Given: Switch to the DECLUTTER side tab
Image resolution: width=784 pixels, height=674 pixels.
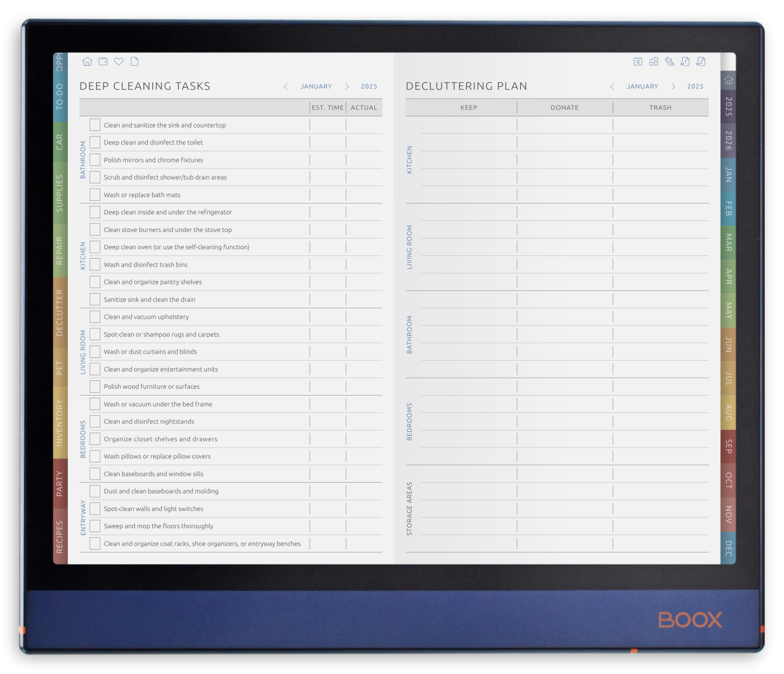Looking at the screenshot, I should [x=60, y=313].
